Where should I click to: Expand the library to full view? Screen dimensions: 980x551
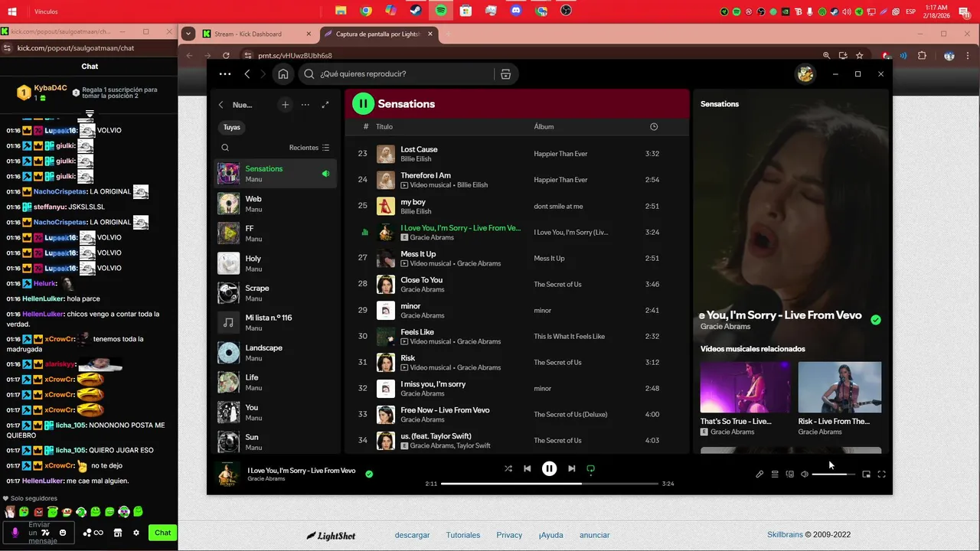[x=325, y=105]
